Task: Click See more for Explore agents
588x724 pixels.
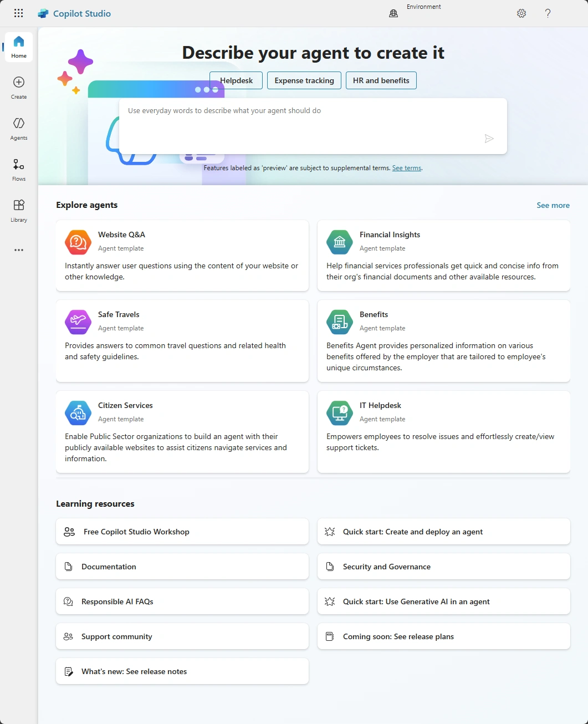Action: click(553, 205)
